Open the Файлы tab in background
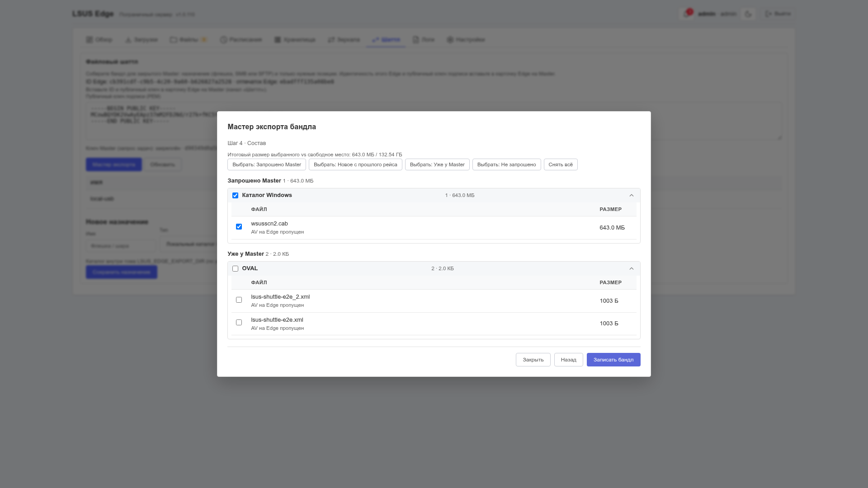The height and width of the screenshot is (488, 868). [x=189, y=40]
